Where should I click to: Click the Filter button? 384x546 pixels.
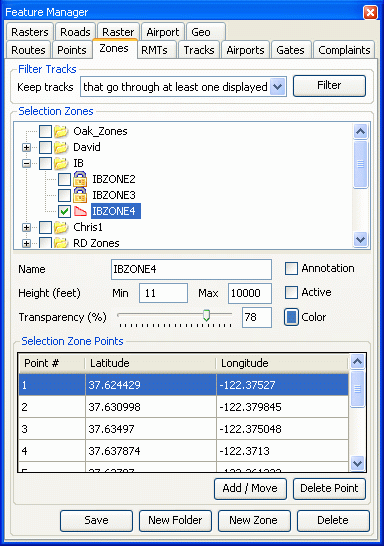(x=329, y=86)
